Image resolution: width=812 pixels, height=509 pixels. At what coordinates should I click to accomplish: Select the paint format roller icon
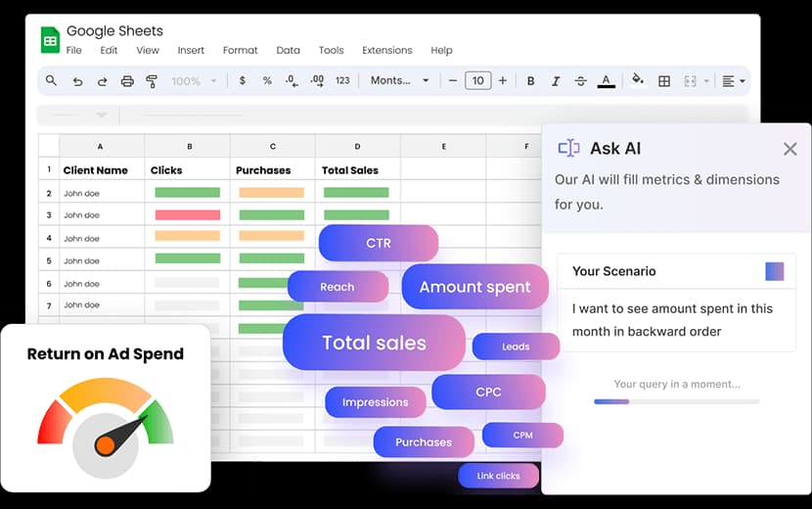(x=152, y=81)
